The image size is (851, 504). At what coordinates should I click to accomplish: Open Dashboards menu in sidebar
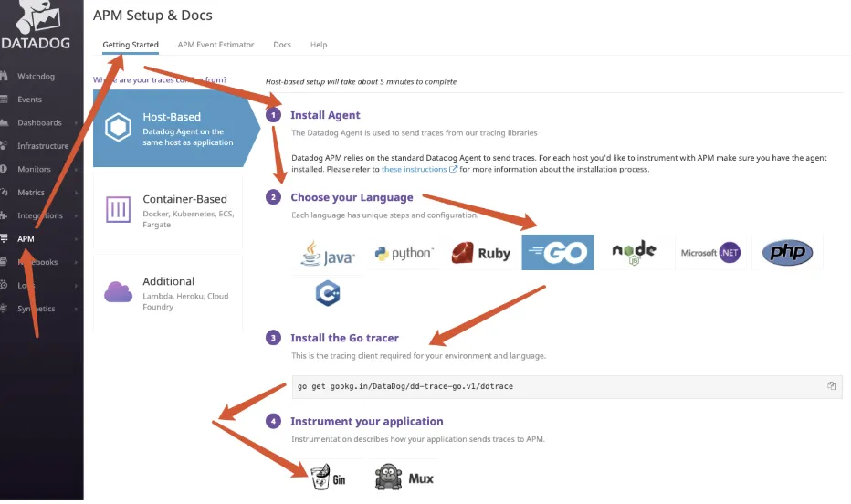39,123
